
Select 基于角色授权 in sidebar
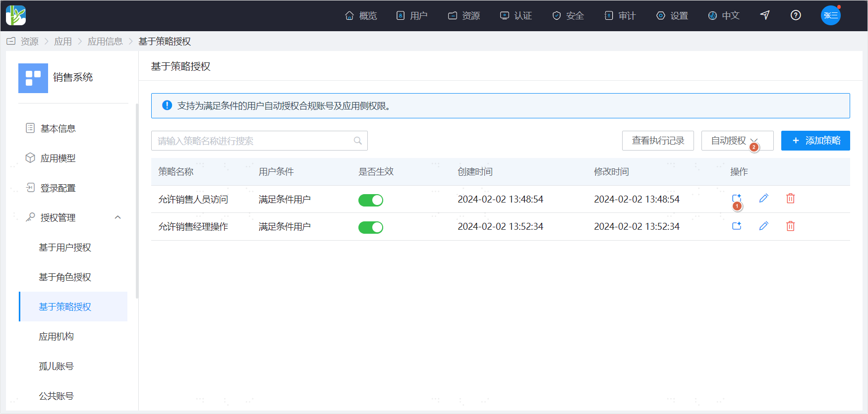65,277
